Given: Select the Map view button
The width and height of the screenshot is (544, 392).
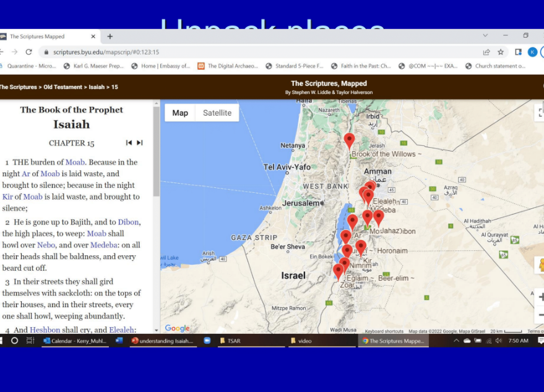Looking at the screenshot, I should click(180, 113).
